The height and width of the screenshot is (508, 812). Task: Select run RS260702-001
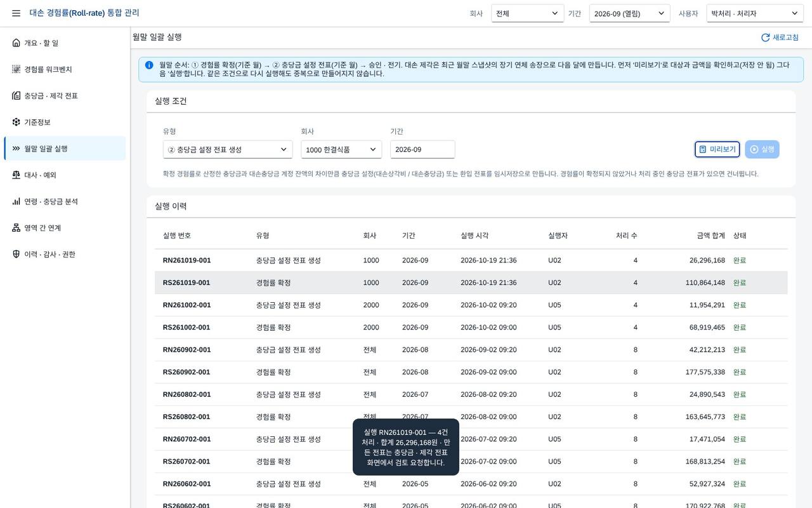pyautogui.click(x=471, y=462)
